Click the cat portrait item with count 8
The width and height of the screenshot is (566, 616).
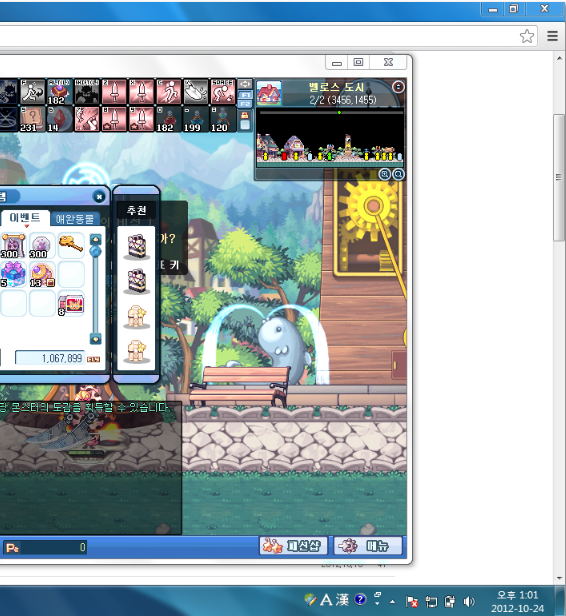[x=71, y=303]
